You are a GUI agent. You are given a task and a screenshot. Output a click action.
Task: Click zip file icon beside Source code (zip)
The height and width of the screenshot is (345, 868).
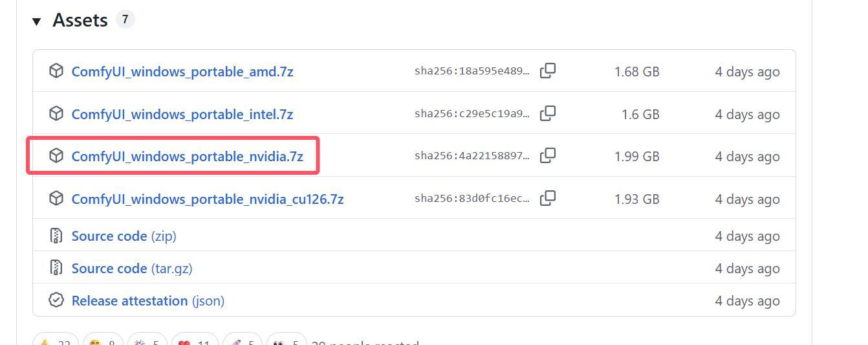(56, 235)
